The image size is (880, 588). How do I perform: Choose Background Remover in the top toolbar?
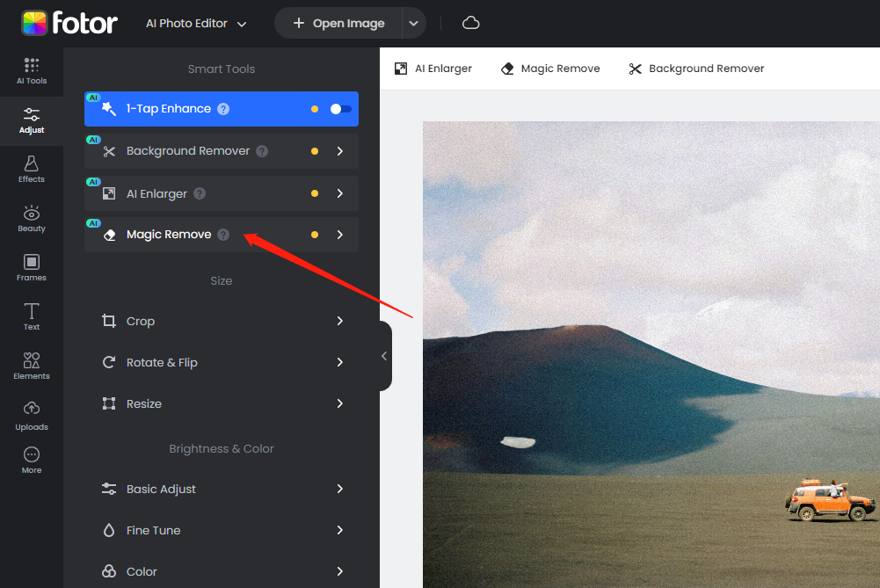coord(696,69)
